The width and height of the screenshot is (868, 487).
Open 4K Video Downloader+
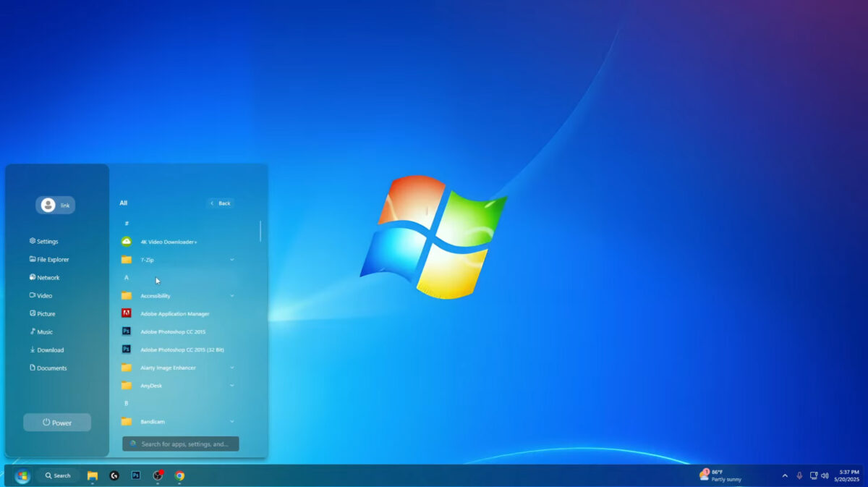click(x=169, y=242)
